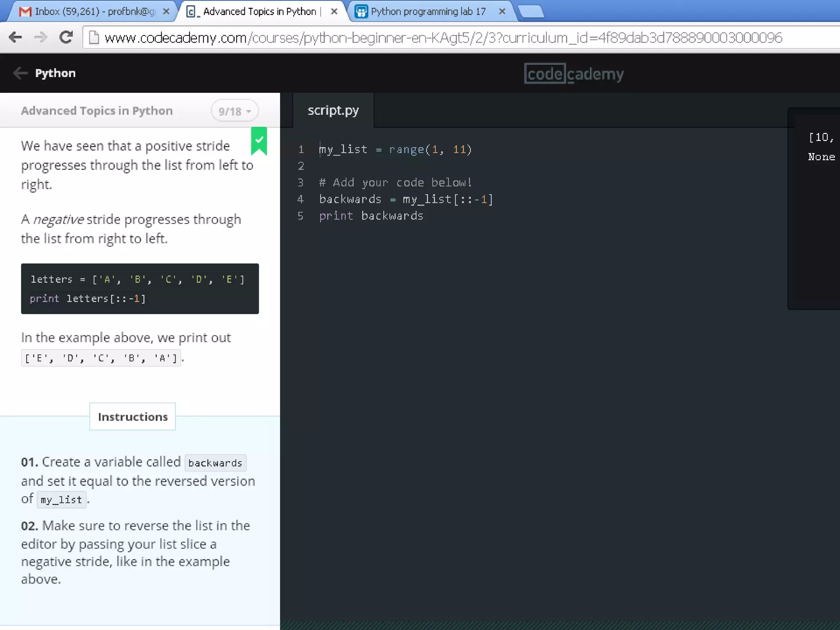Image resolution: width=840 pixels, height=630 pixels.
Task: Click 'None' in the output console
Action: click(822, 157)
